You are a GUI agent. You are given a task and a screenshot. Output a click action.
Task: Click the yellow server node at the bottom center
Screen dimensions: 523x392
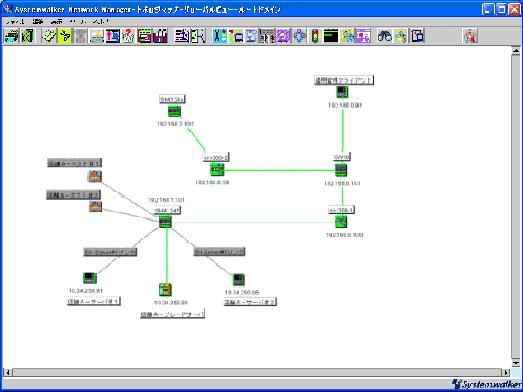(165, 290)
